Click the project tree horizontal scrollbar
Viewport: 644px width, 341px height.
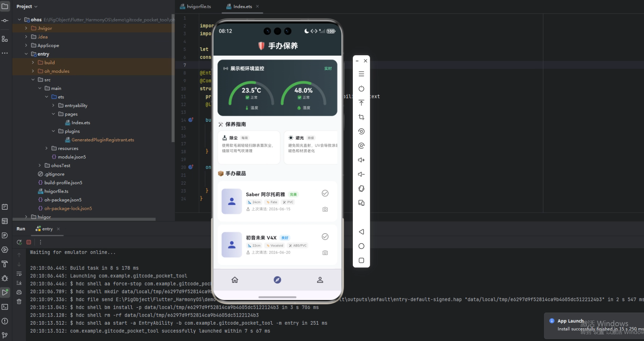point(84,219)
